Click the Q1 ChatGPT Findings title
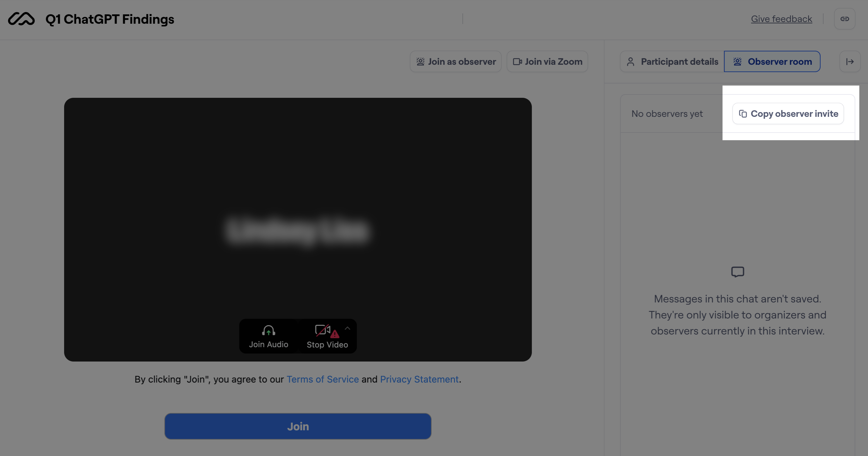The width and height of the screenshot is (868, 456). pyautogui.click(x=110, y=19)
